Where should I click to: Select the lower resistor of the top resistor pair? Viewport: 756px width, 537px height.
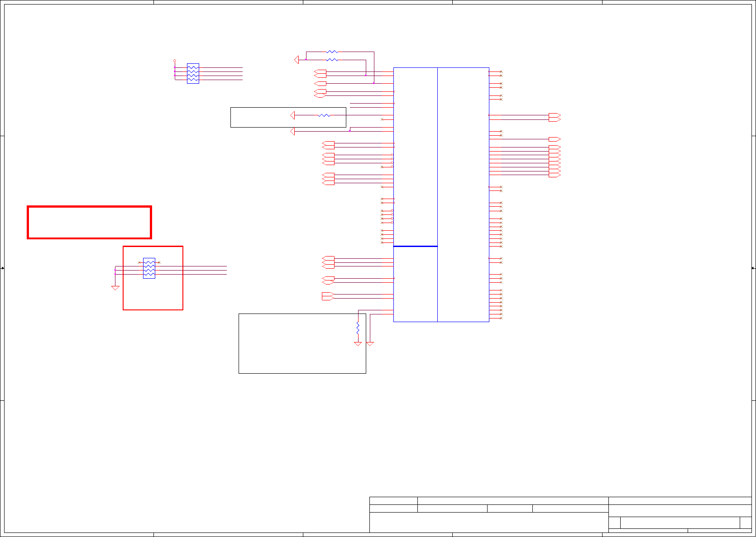click(x=332, y=60)
